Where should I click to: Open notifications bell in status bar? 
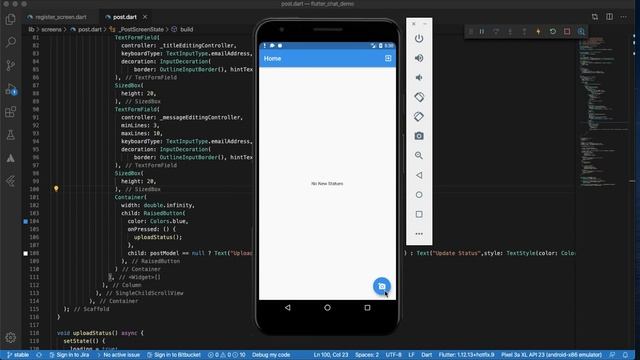point(625,355)
